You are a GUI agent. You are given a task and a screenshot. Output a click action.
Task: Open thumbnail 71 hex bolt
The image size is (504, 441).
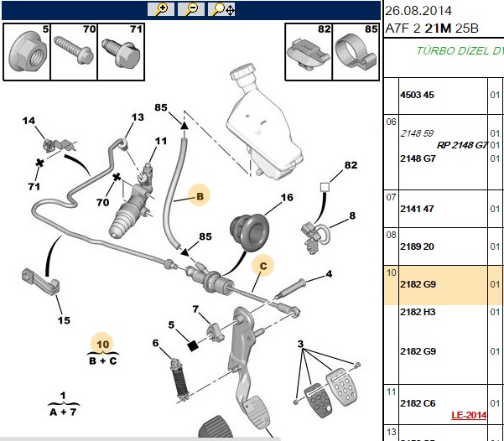[x=122, y=52]
